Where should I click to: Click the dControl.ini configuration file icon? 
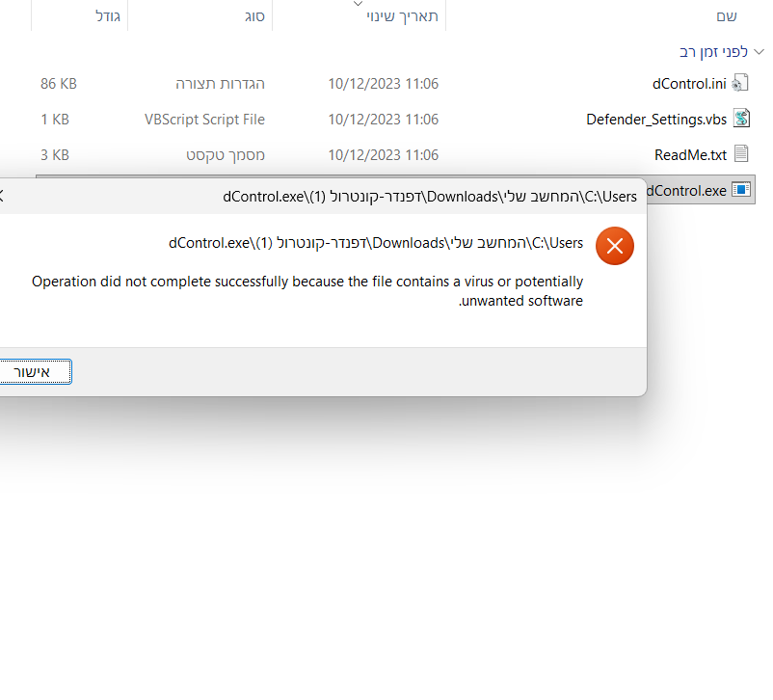[x=738, y=83]
